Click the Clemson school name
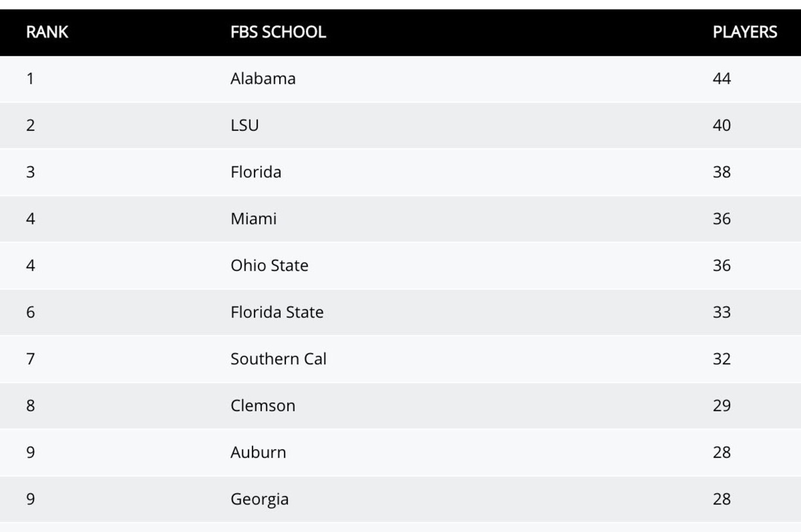The image size is (801, 532). click(263, 406)
